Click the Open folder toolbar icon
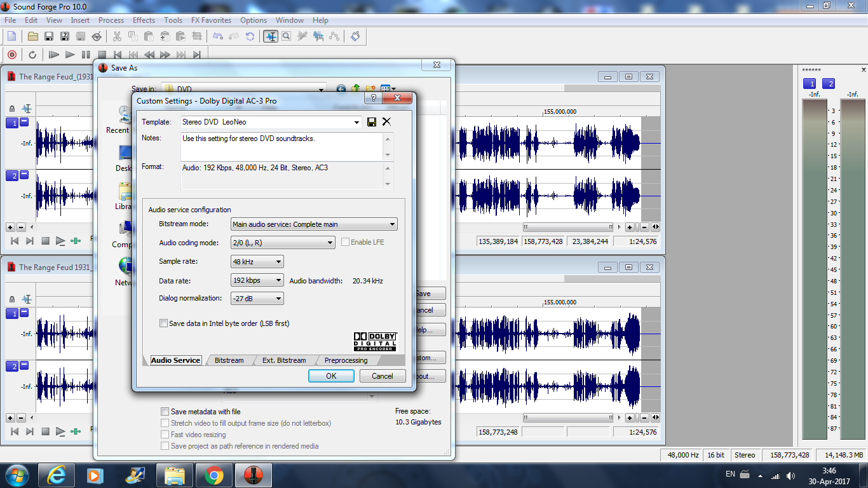This screenshot has height=488, width=868. [x=33, y=36]
